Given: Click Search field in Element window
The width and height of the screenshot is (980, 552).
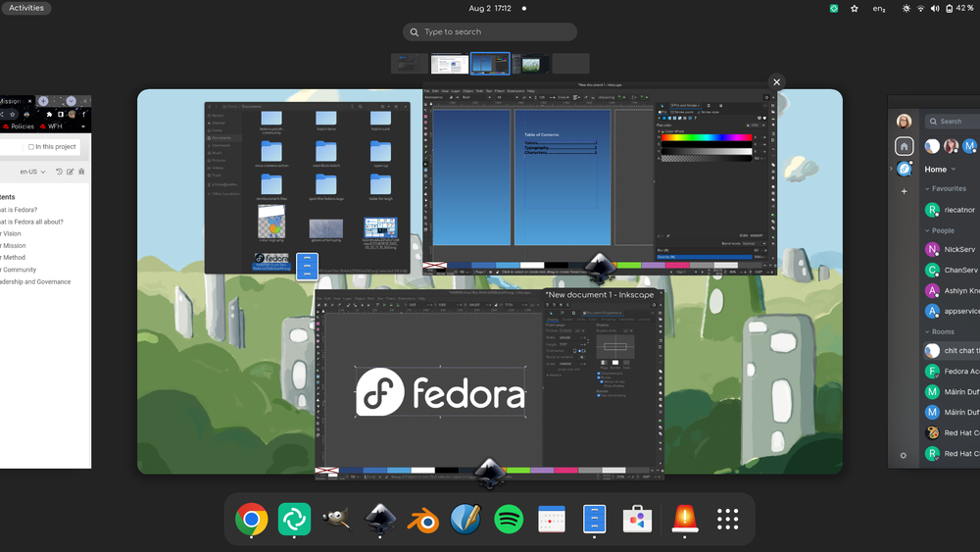Looking at the screenshot, I should click(953, 122).
